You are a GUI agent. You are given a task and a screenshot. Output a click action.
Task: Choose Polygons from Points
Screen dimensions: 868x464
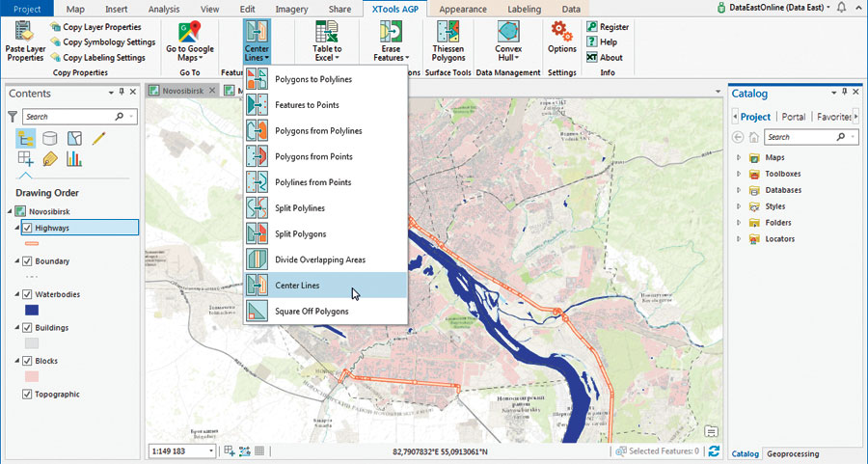pyautogui.click(x=326, y=156)
